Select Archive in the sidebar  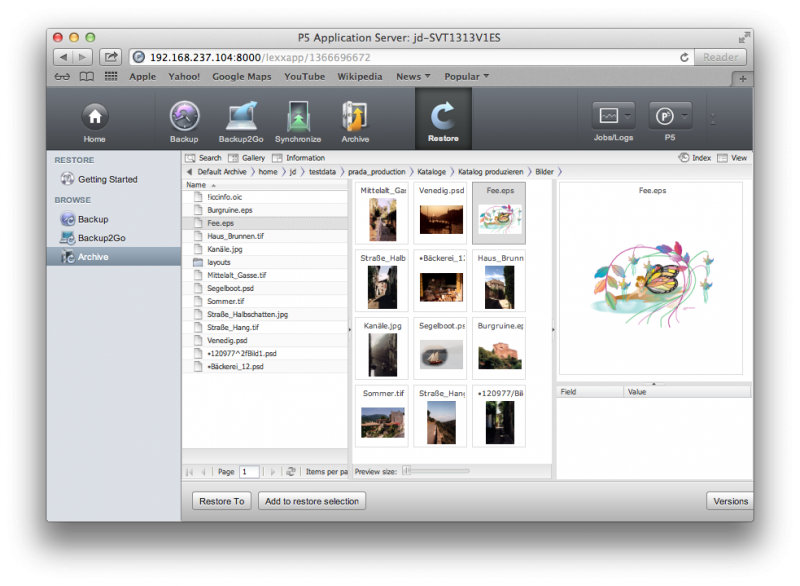(x=114, y=257)
